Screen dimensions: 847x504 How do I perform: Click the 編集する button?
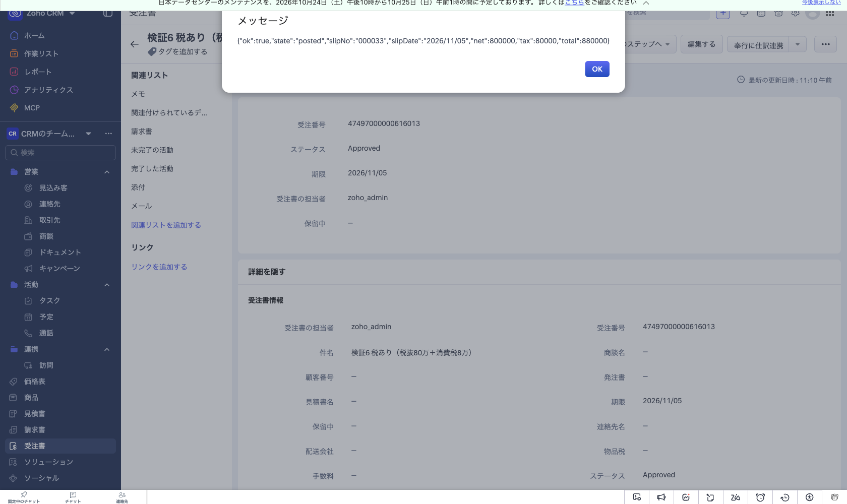coord(702,44)
